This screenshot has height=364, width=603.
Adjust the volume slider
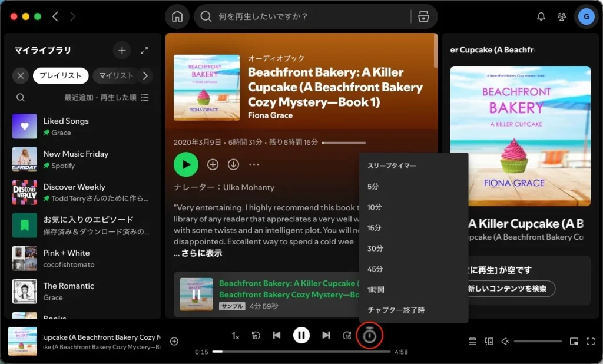(x=538, y=341)
